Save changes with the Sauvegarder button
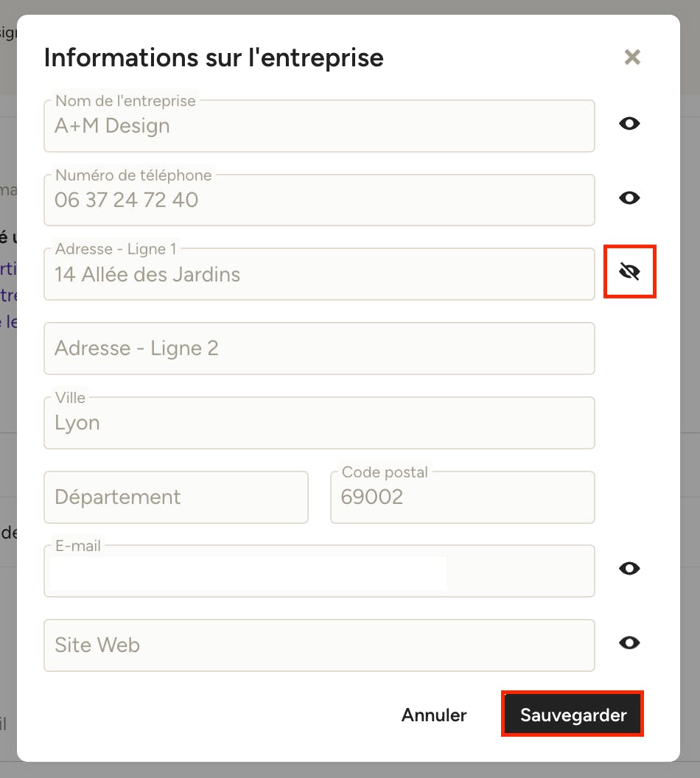 pos(573,715)
